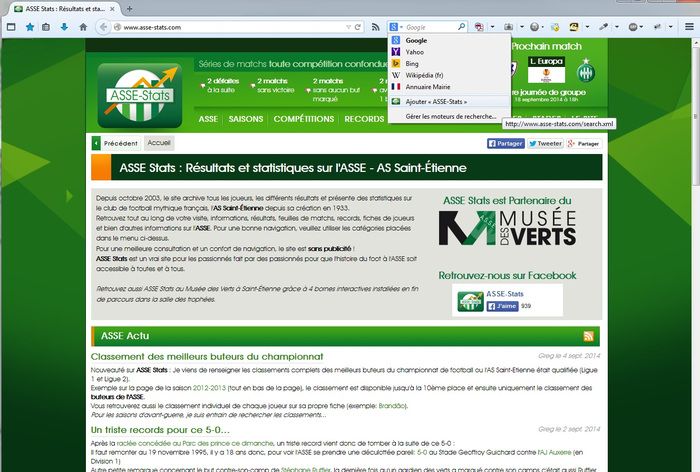Open the search engine selector dropdown
This screenshot has height=472, width=700.
coord(396,27)
